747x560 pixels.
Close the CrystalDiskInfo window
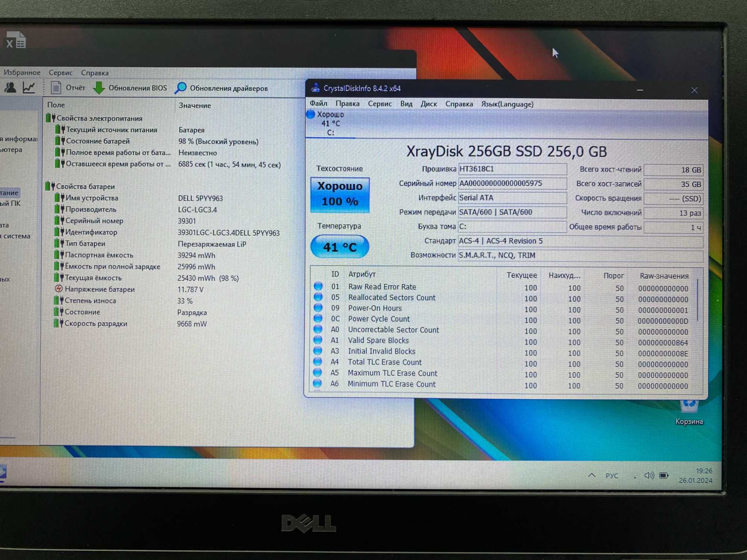click(694, 90)
